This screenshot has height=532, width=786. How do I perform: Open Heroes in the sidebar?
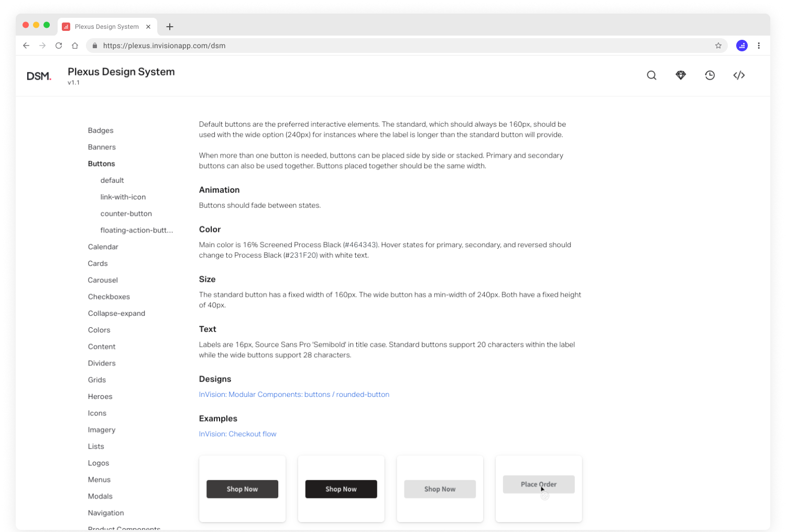100,396
